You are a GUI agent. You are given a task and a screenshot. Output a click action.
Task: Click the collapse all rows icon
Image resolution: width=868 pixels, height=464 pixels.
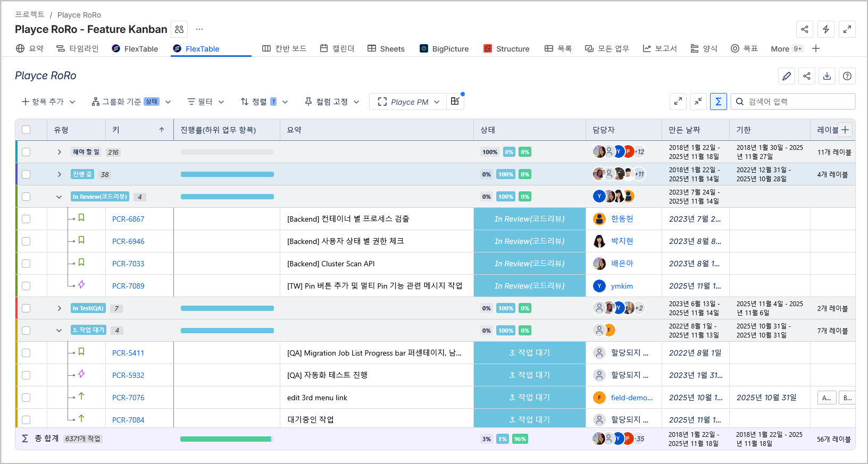click(x=698, y=102)
